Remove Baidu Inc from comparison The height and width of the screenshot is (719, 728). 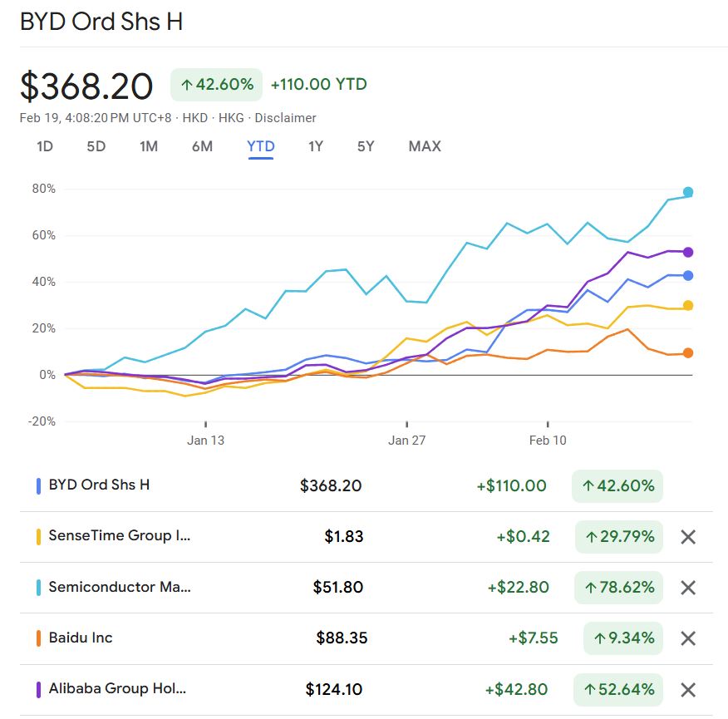tap(687, 638)
